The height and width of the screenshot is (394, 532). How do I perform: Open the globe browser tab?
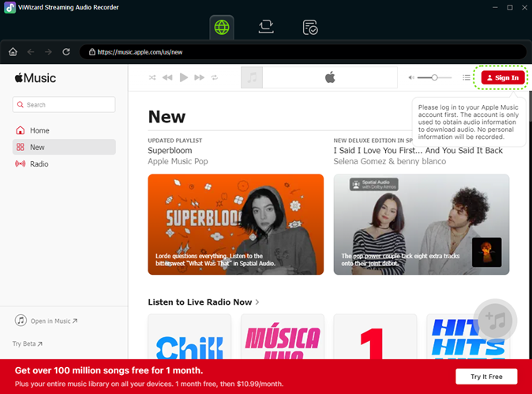222,27
